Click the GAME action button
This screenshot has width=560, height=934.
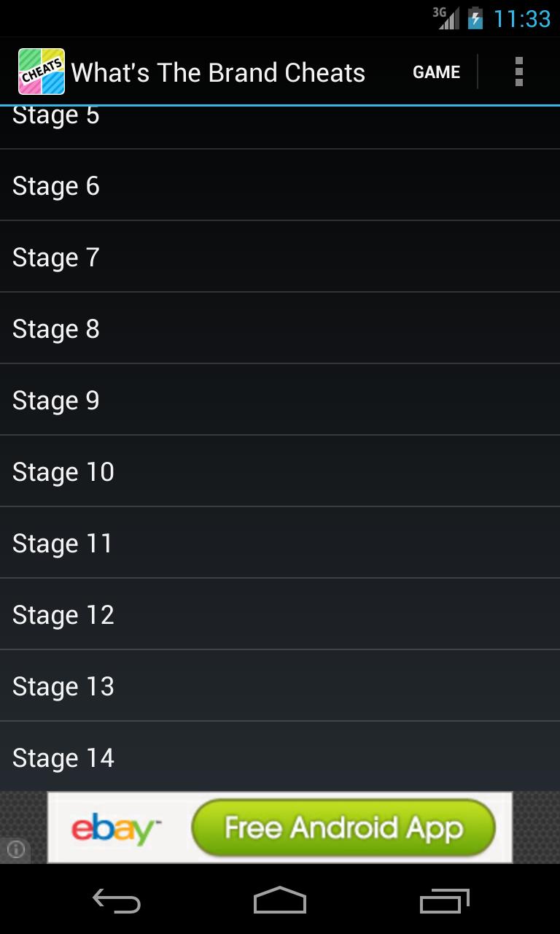[436, 72]
